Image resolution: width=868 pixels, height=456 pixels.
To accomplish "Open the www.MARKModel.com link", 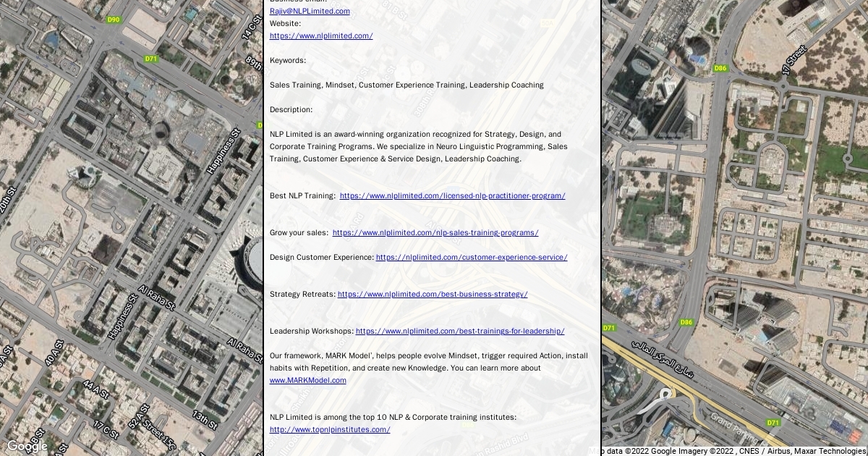I will click(308, 380).
